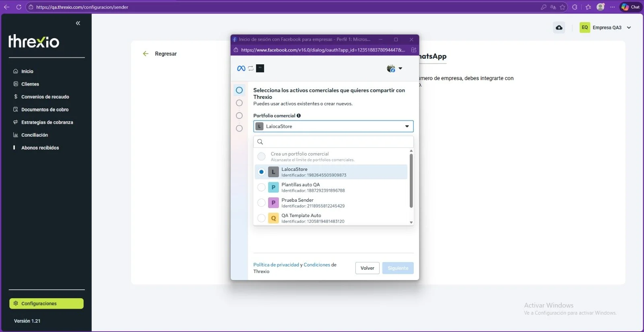Open Conciliación in the sidebar
This screenshot has height=332, width=644.
[35, 135]
